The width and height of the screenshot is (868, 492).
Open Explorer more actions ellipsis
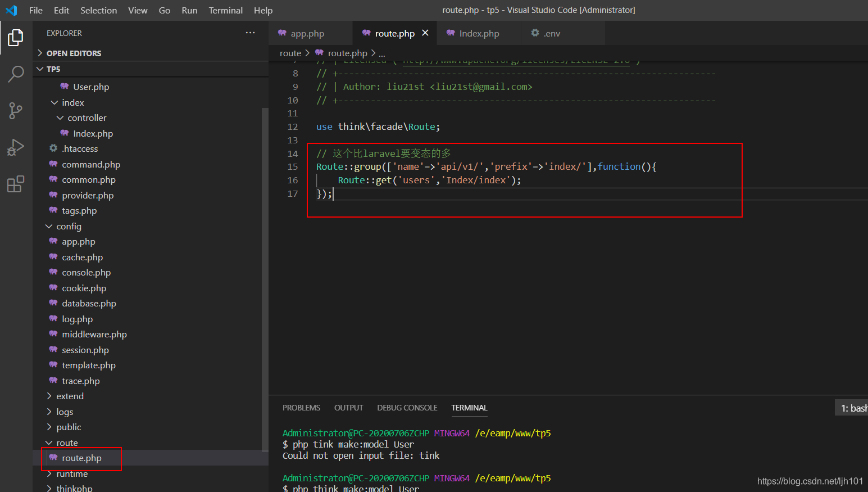tap(250, 33)
